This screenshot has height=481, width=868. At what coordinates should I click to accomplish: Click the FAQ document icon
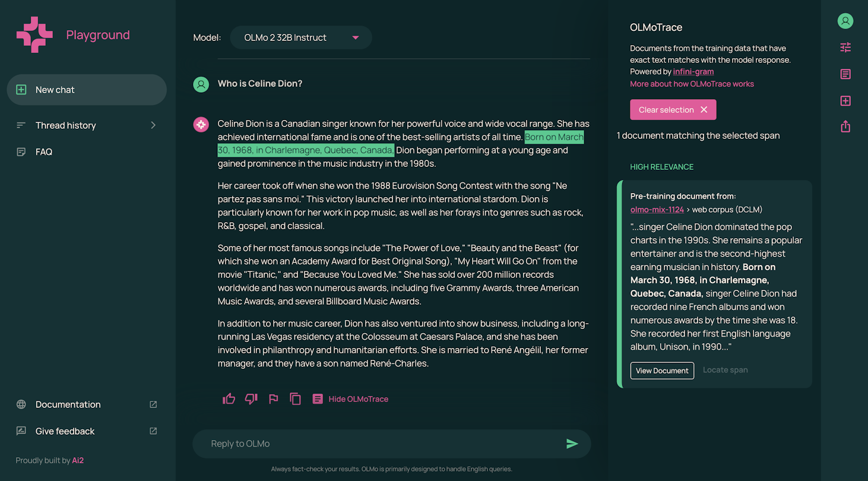[x=21, y=152]
